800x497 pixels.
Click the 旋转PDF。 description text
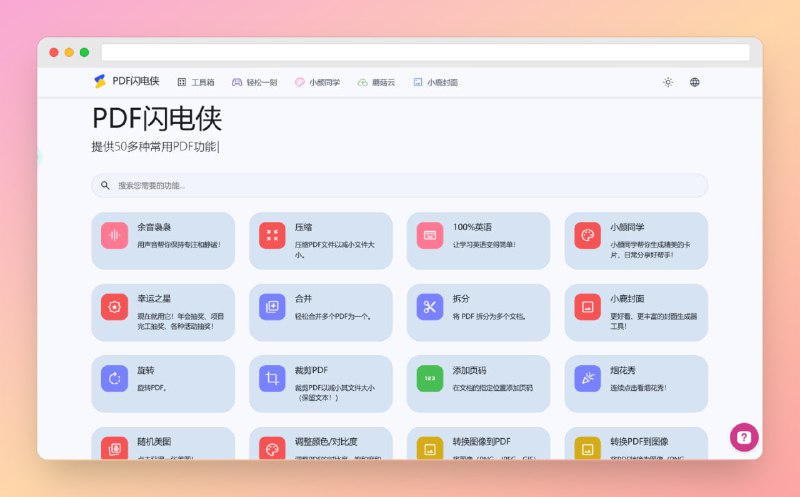(x=152, y=388)
